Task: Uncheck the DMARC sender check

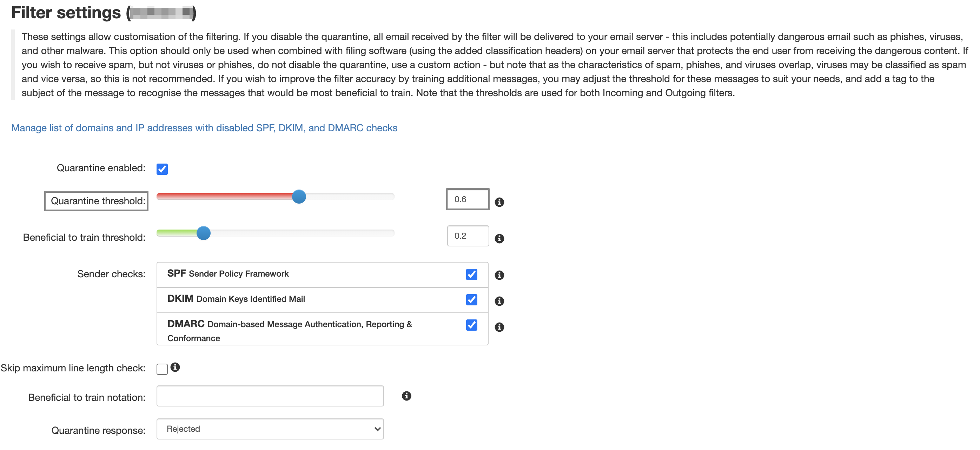Action: coord(471,325)
